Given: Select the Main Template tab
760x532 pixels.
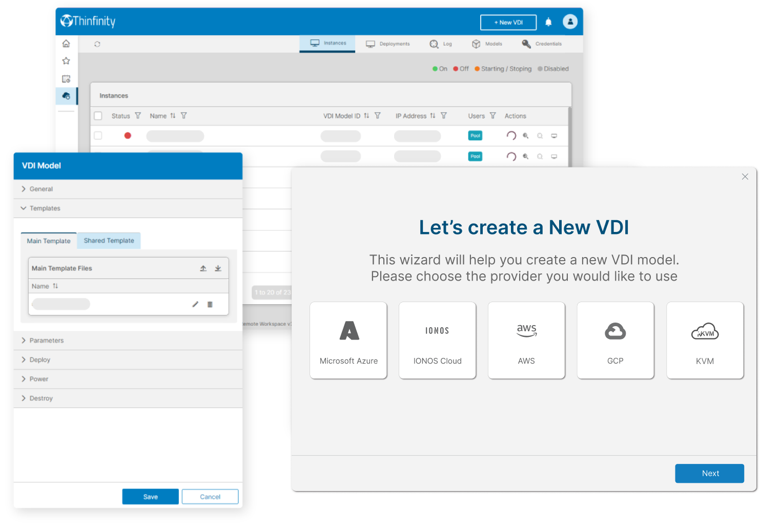Looking at the screenshot, I should [x=49, y=241].
